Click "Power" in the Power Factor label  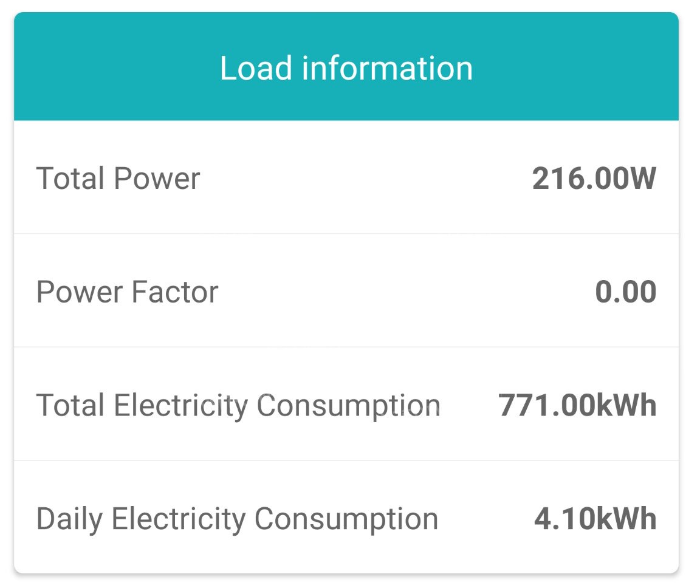pos(80,292)
